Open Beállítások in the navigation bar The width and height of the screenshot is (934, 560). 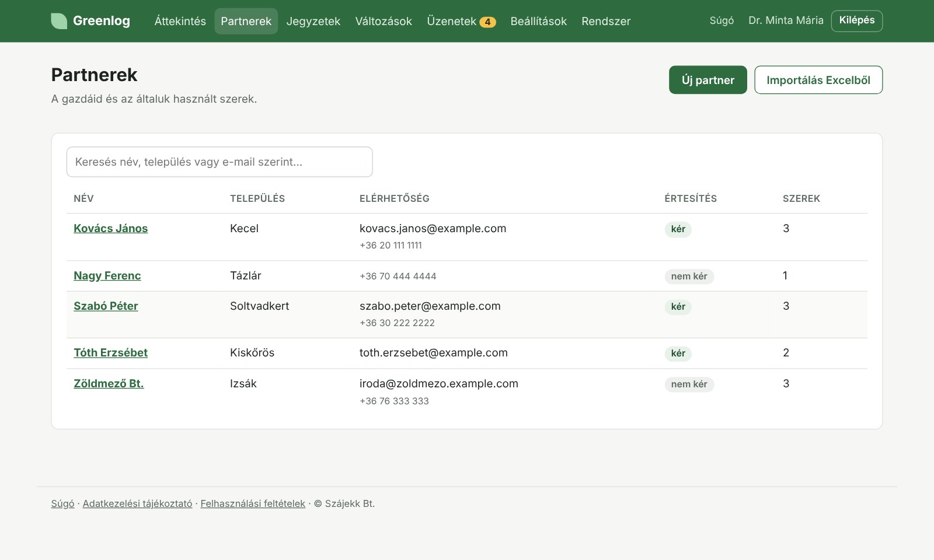coord(538,21)
